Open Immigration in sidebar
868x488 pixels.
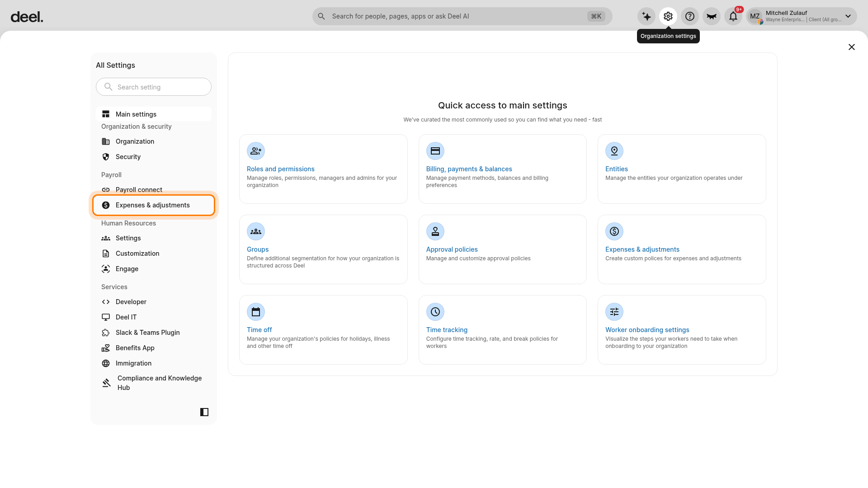click(154, 363)
